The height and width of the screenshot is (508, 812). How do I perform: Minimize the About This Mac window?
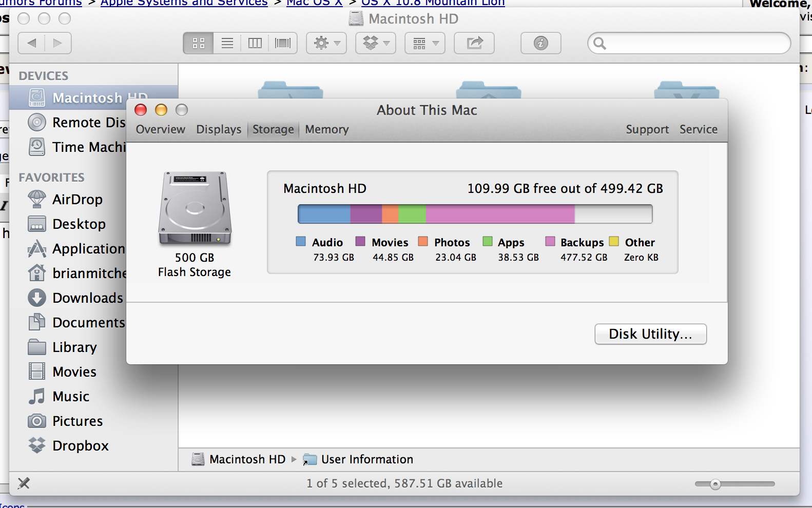161,110
